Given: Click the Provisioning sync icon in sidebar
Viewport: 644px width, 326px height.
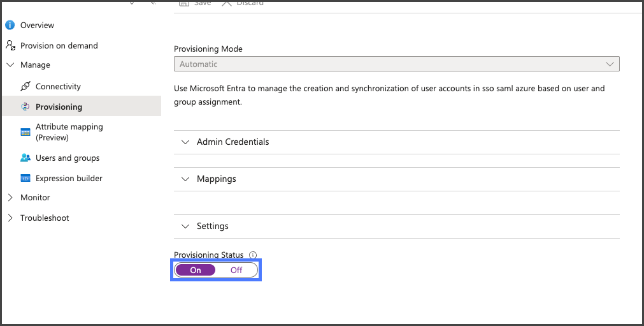Looking at the screenshot, I should click(25, 107).
